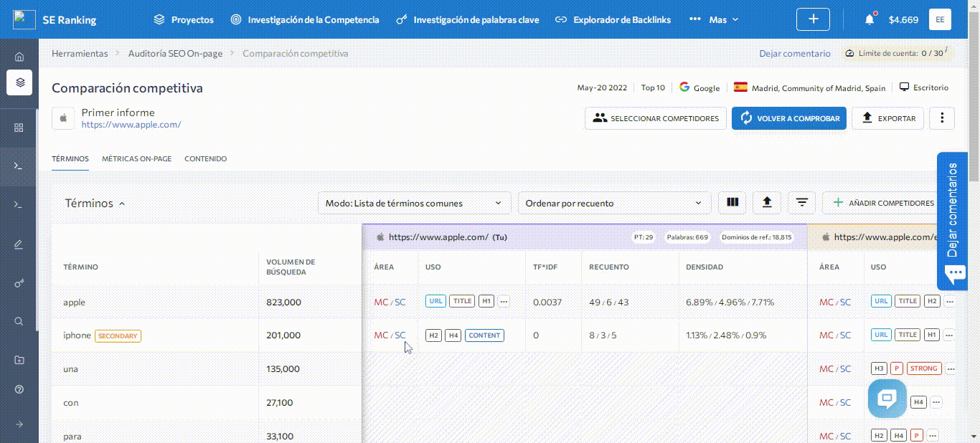Switch to the MÉTRICAS ON-PAGE tab
Image resolution: width=980 pixels, height=443 pixels.
136,159
